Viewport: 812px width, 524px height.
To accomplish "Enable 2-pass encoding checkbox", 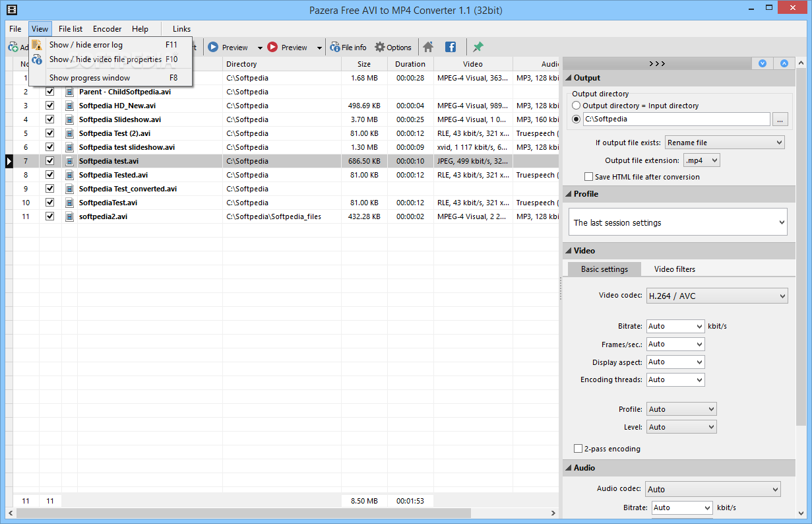I will point(578,449).
